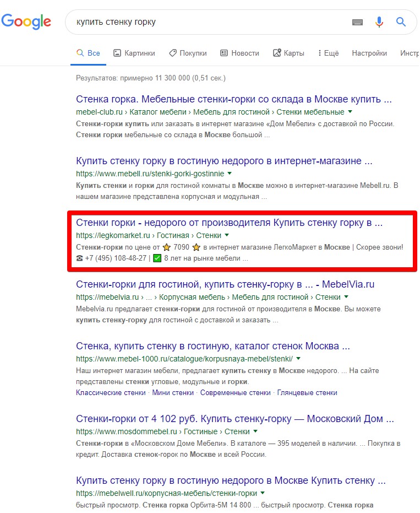The height and width of the screenshot is (513, 420).
Task: Go to Google home via logo
Action: [x=26, y=21]
